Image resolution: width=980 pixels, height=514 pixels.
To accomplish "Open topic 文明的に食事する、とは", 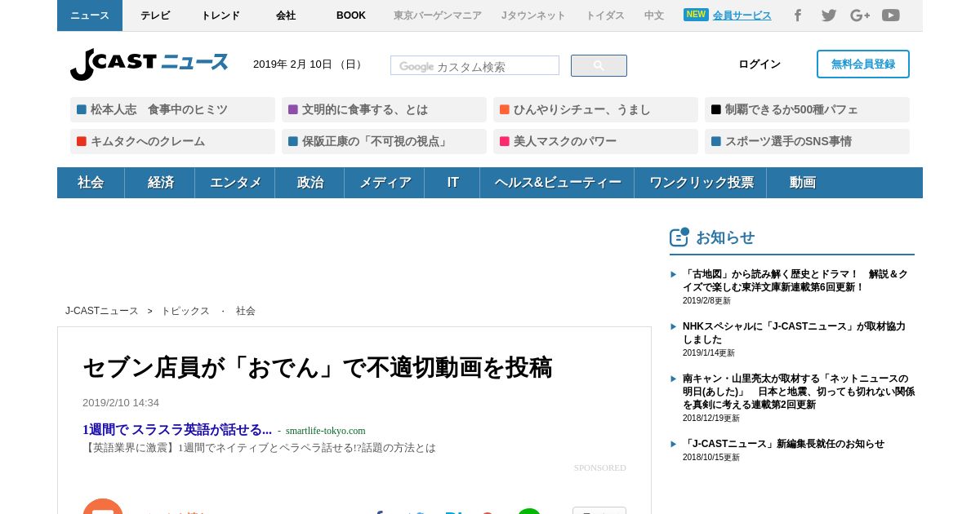I will pyautogui.click(x=384, y=109).
